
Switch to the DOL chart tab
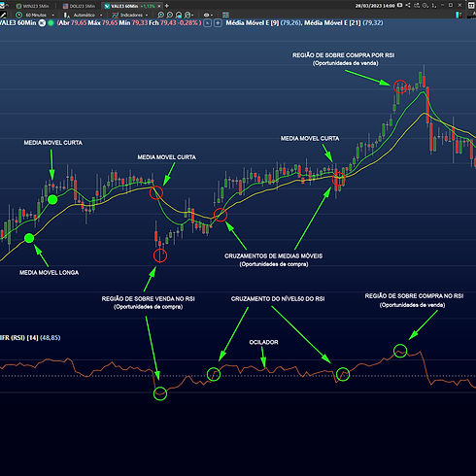(x=79, y=6)
